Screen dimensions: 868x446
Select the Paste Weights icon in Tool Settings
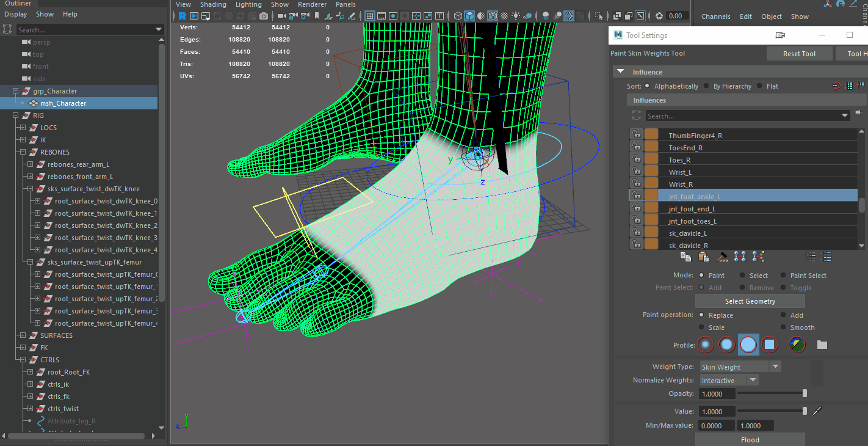(703, 257)
